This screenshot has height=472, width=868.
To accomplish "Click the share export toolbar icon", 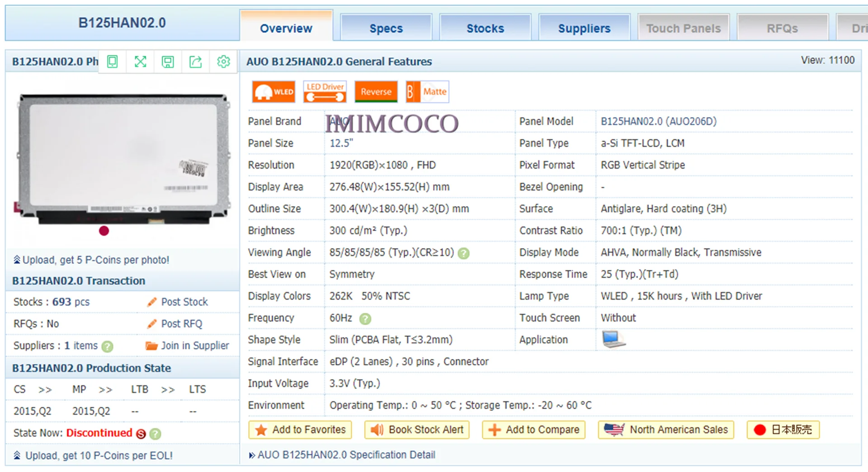I will point(195,61).
